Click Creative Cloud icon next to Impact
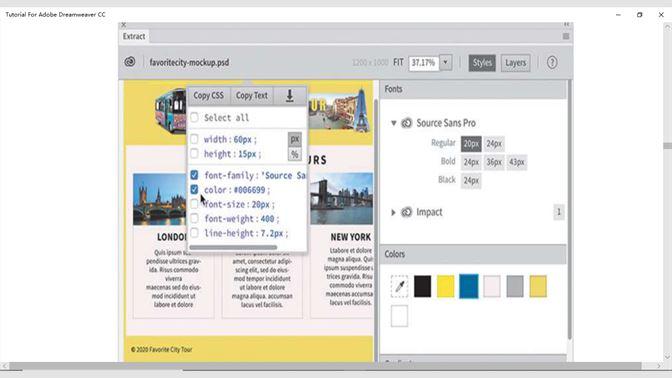This screenshot has width=672, height=378. (x=406, y=212)
